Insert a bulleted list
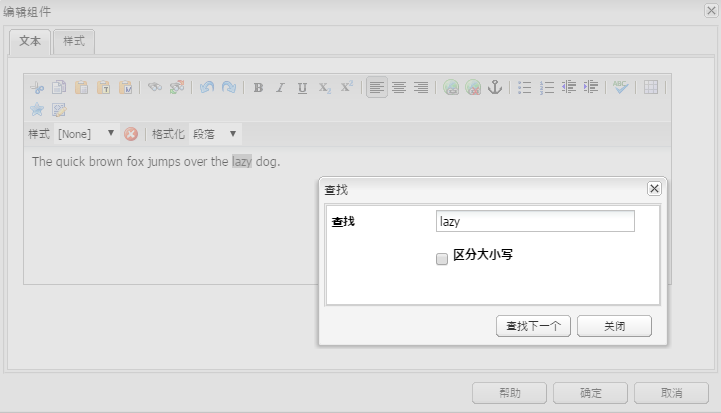The image size is (721, 413). pos(524,87)
